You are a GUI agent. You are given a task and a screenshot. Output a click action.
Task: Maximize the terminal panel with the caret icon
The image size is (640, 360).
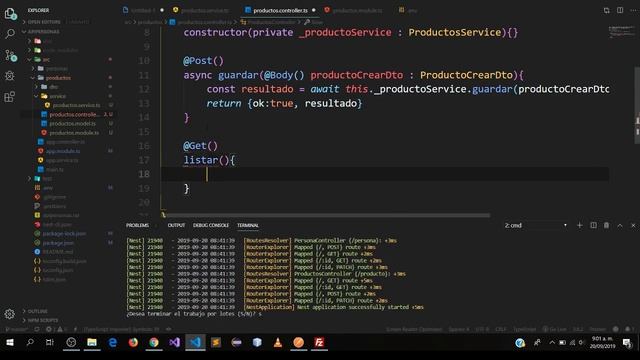click(x=620, y=225)
